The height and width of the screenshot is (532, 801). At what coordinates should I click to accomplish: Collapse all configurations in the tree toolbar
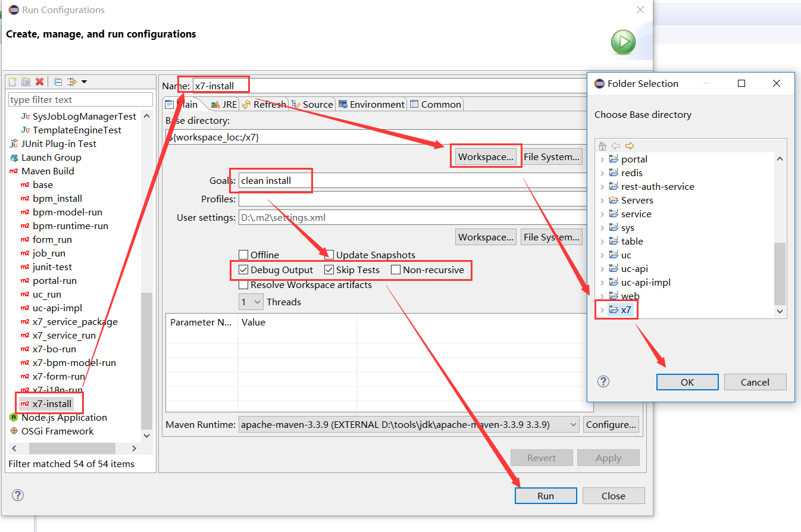[58, 82]
